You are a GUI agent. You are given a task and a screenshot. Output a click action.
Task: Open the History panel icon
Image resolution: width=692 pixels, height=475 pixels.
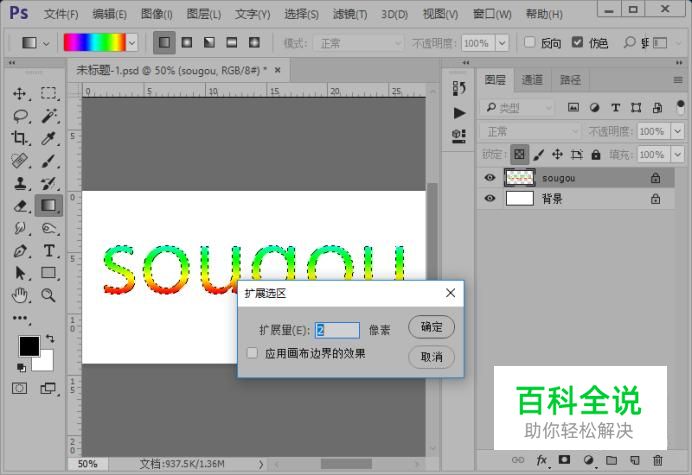click(459, 88)
